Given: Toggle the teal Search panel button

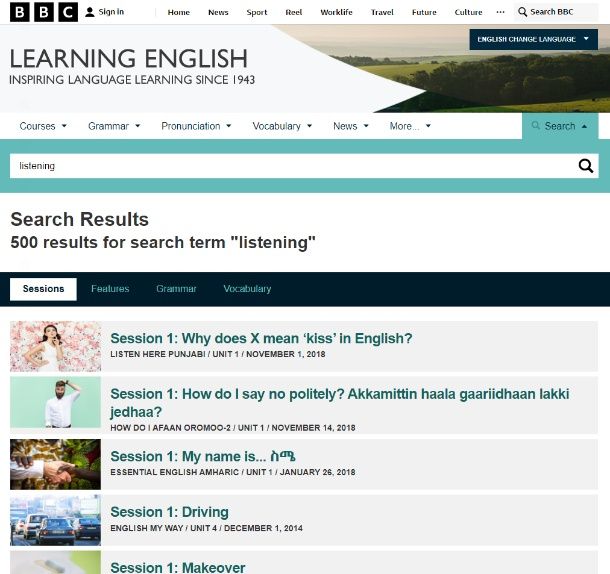Looking at the screenshot, I should (560, 126).
